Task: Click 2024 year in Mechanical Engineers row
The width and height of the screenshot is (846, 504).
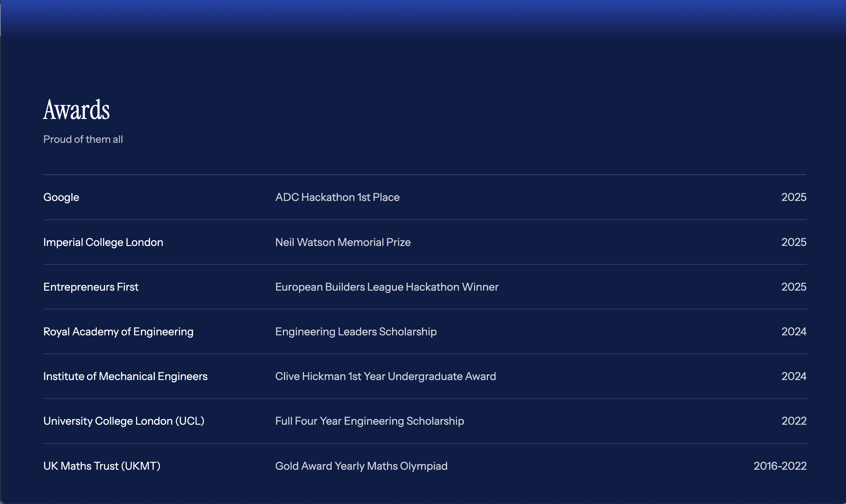Action: [x=794, y=376]
